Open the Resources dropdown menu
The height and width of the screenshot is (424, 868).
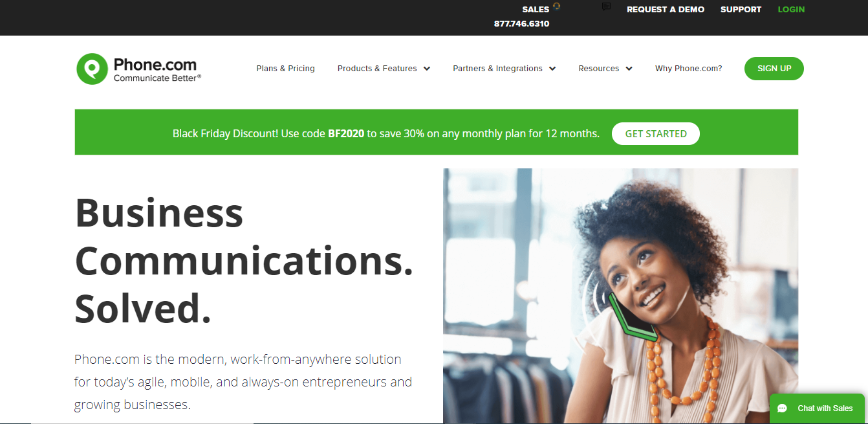[605, 69]
